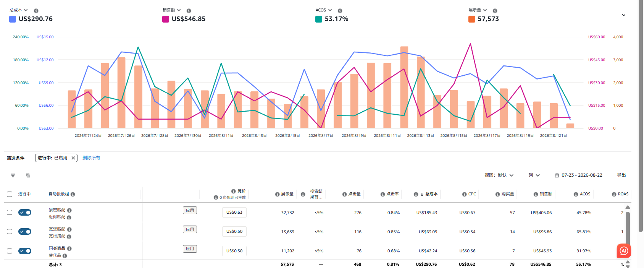Click the copy icon beside filter icon
Viewport: 644px width, 268px height.
(28, 175)
